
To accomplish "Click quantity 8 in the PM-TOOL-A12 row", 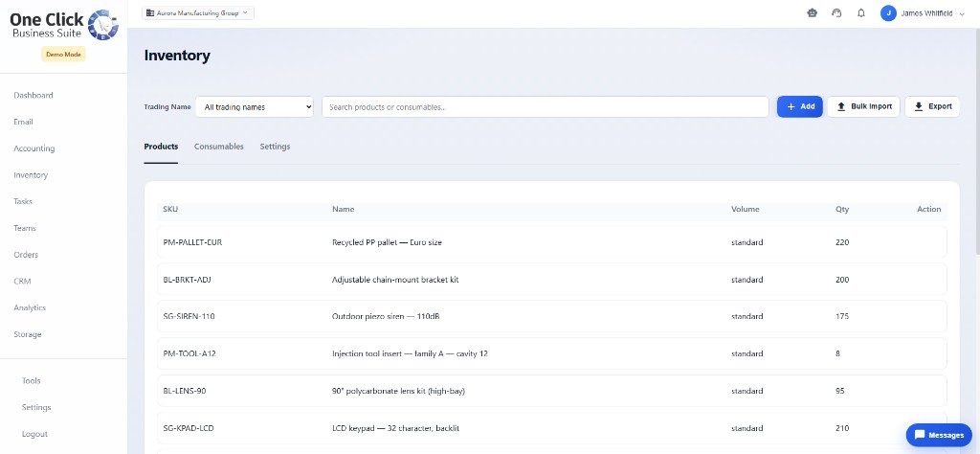I will click(837, 353).
